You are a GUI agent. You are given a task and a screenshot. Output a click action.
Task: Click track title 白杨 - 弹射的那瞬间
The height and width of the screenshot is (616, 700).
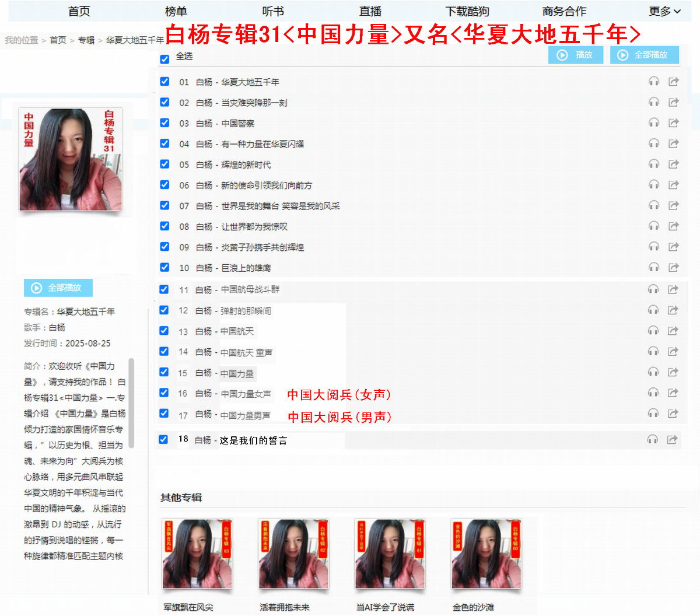tap(233, 310)
